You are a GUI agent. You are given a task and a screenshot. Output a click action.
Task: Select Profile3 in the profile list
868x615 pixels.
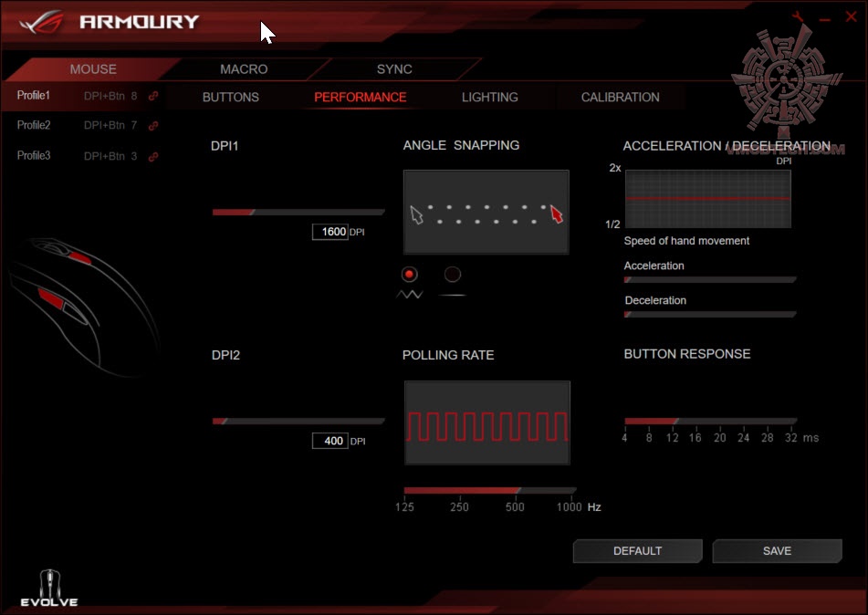pyautogui.click(x=33, y=155)
